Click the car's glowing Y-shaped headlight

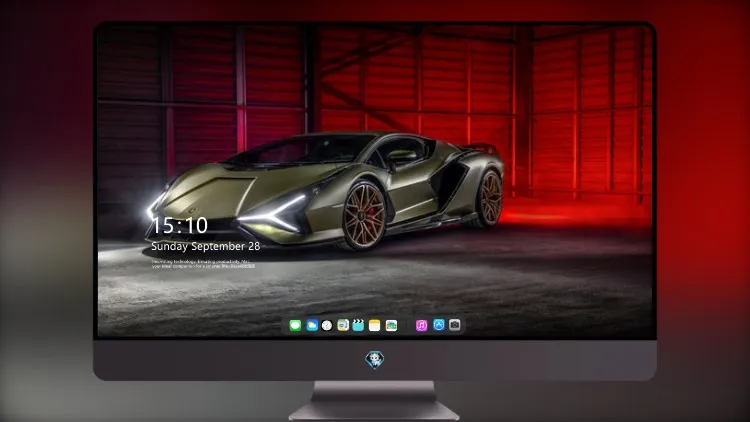[277, 213]
